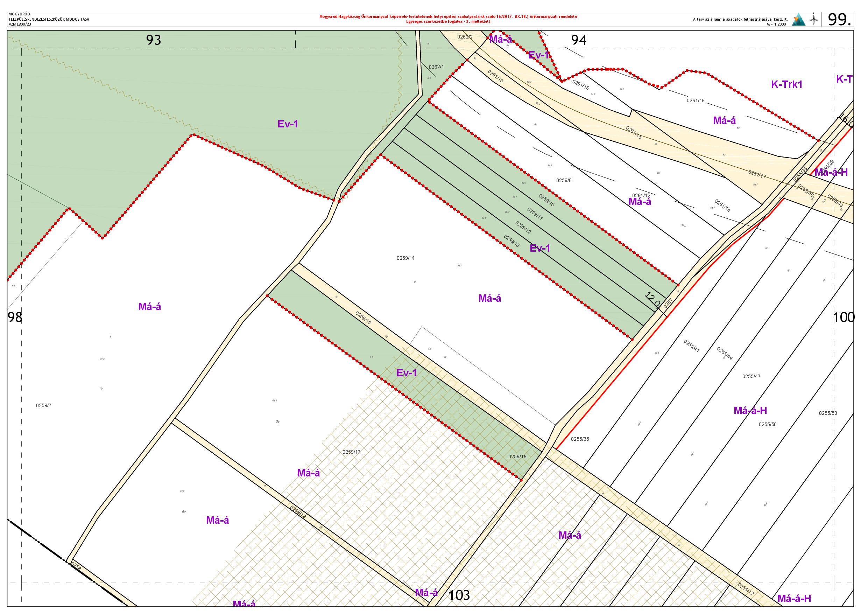
Task: Click parcel number 0259/7 label
Action: click(43, 405)
